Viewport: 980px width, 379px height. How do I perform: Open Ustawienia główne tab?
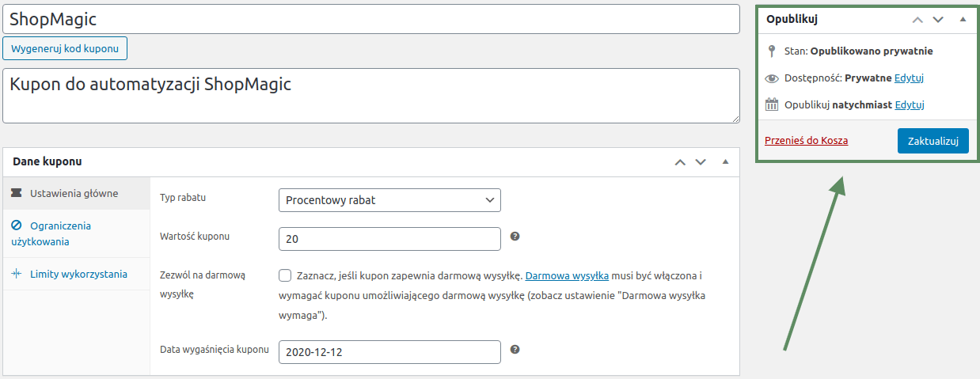[x=76, y=193]
